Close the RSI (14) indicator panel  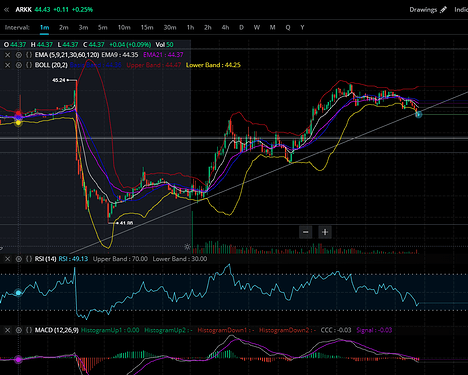[7, 259]
